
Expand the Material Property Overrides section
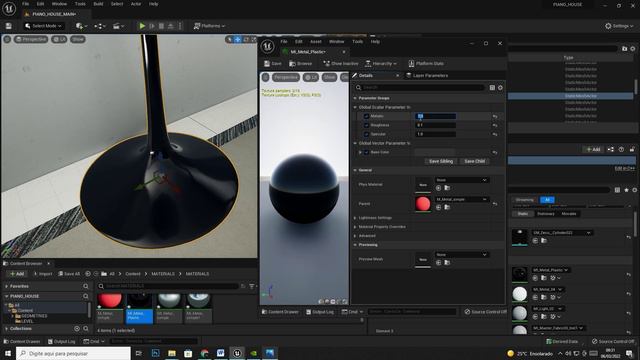coord(355,227)
